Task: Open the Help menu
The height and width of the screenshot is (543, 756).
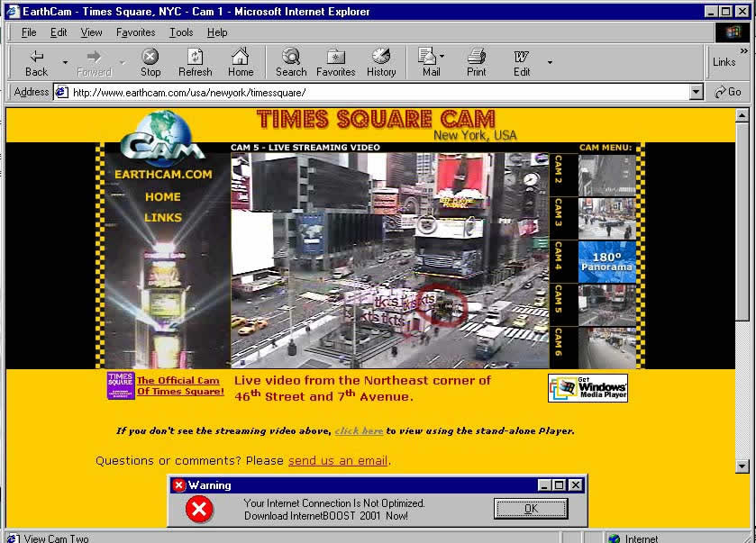Action: [217, 32]
